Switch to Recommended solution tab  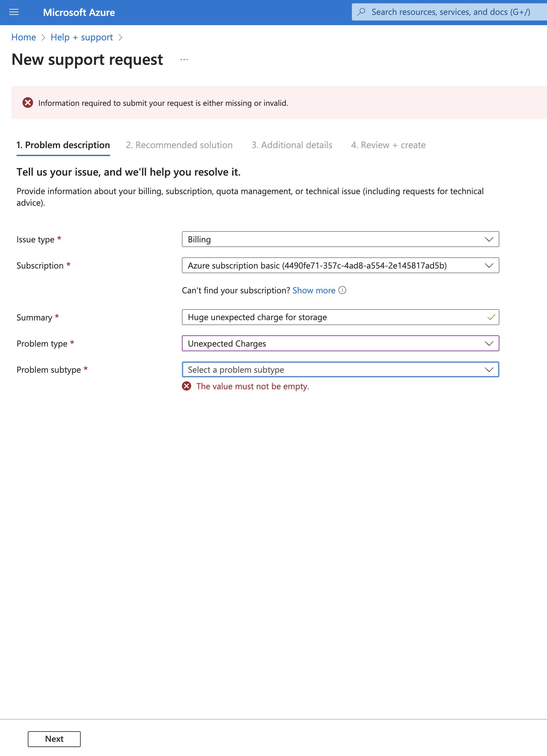[x=179, y=145]
